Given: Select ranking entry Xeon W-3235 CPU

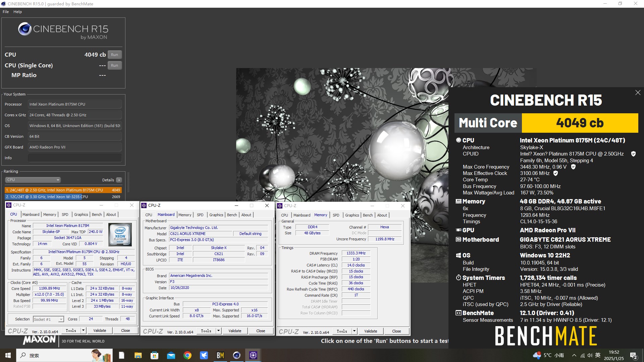Looking at the screenshot, I should 63,197.
